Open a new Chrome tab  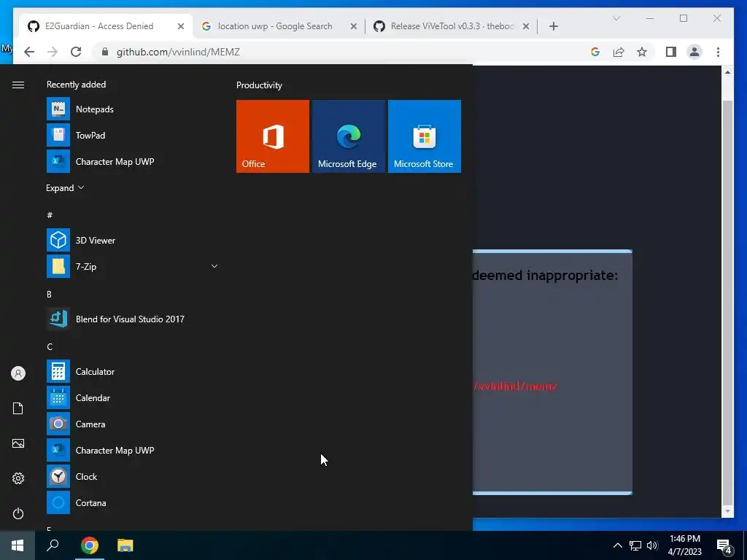(553, 26)
